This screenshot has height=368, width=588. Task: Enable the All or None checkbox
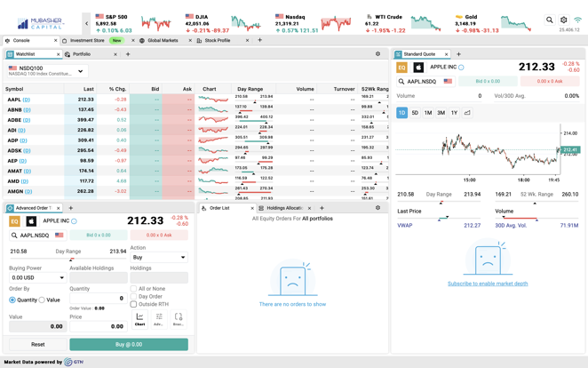coord(134,289)
